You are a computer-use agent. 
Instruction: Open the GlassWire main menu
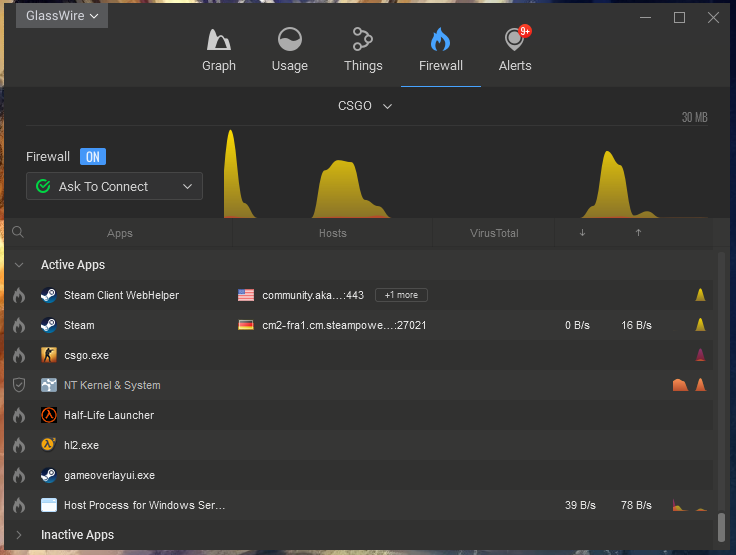coord(62,15)
